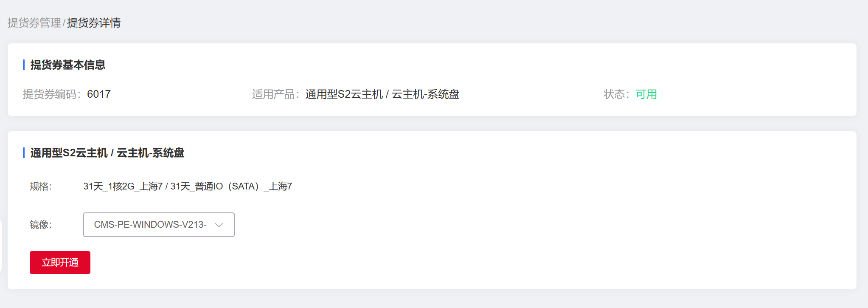Expand the chevron arrow in 镜像 selector
The height and width of the screenshot is (308, 868).
[x=219, y=225]
